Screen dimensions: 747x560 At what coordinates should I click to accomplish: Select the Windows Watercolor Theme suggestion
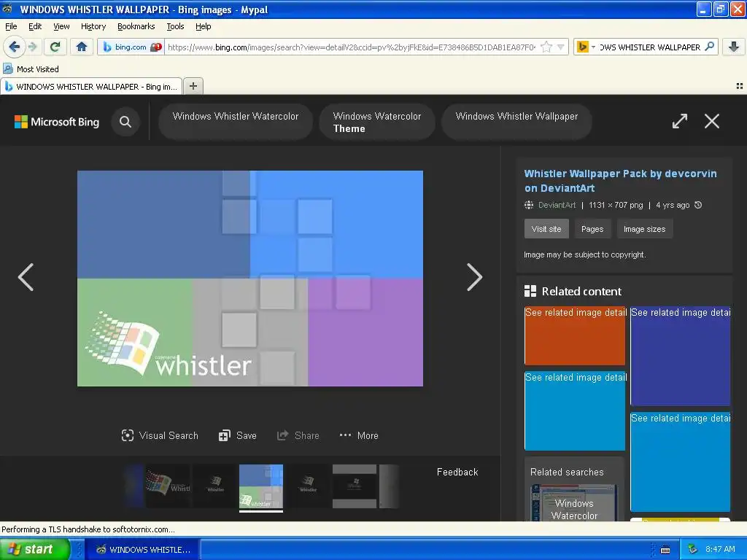click(x=377, y=122)
